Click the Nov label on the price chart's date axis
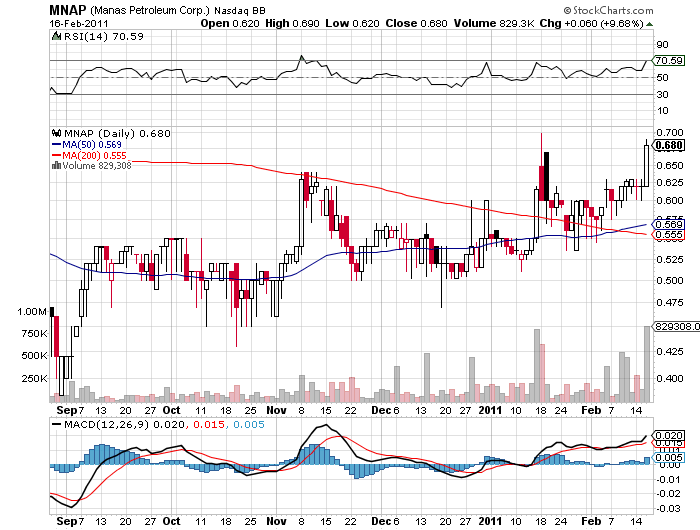The image size is (700, 530). click(x=276, y=410)
